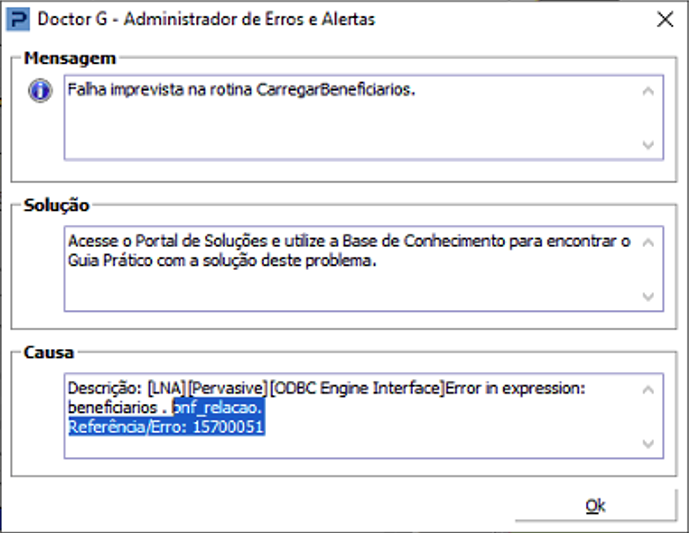
Task: Click the 'Descrição:' text in Causa box
Action: (105, 389)
